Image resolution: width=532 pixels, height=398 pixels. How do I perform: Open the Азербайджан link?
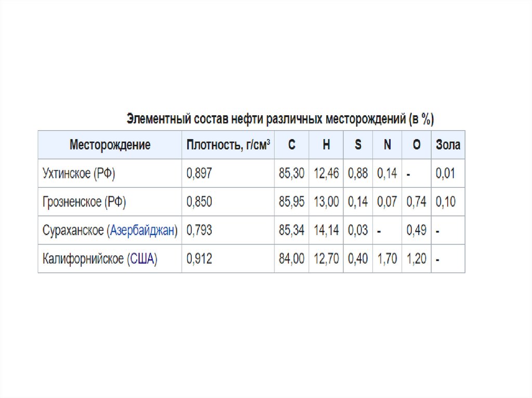(x=142, y=230)
